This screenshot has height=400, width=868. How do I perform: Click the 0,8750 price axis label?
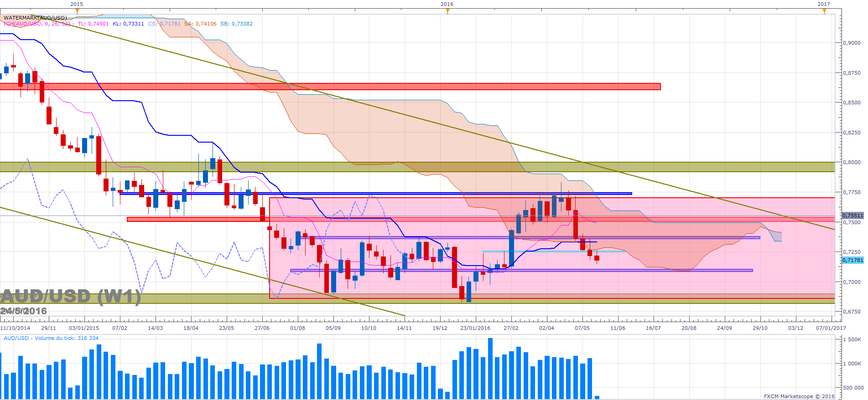click(x=852, y=73)
